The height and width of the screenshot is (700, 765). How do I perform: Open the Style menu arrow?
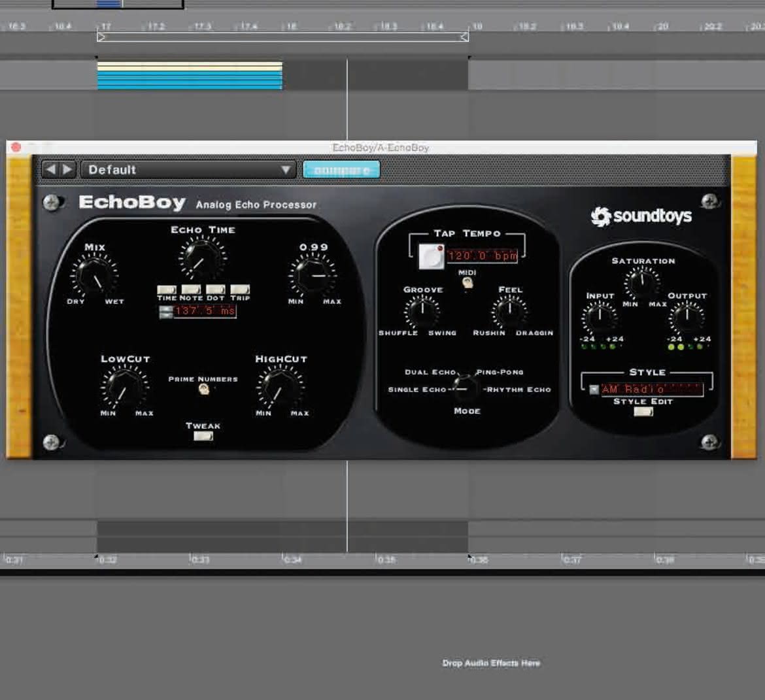click(x=594, y=390)
